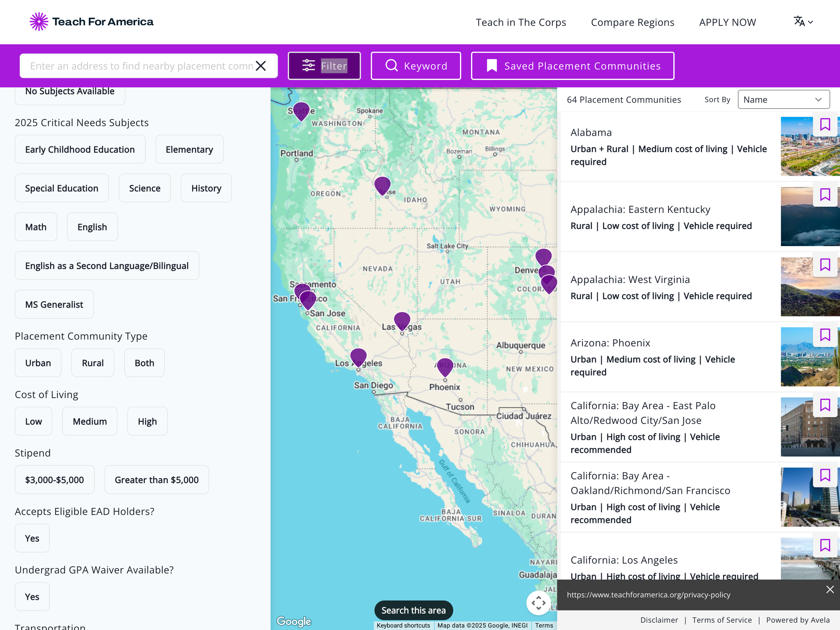840x630 pixels.
Task: Click the Search this area button
Action: coord(414,610)
